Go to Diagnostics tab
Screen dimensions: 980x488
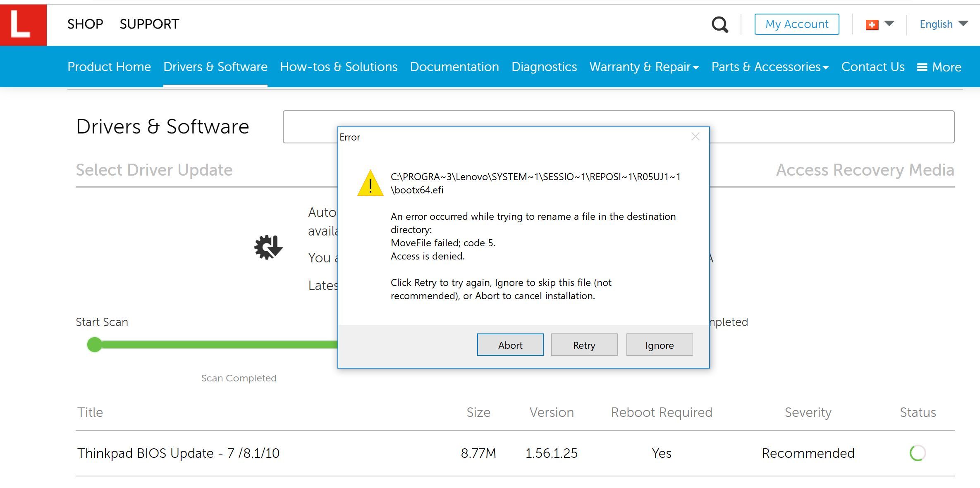coord(544,67)
